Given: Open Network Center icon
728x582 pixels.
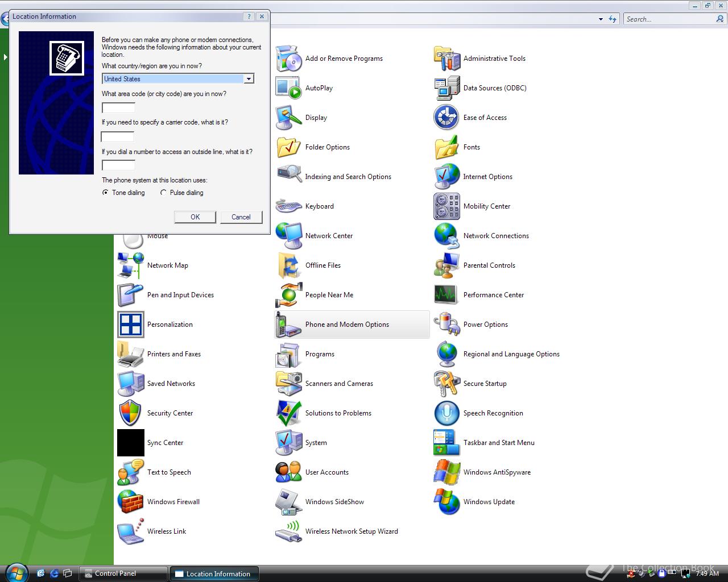Looking at the screenshot, I should 289,236.
